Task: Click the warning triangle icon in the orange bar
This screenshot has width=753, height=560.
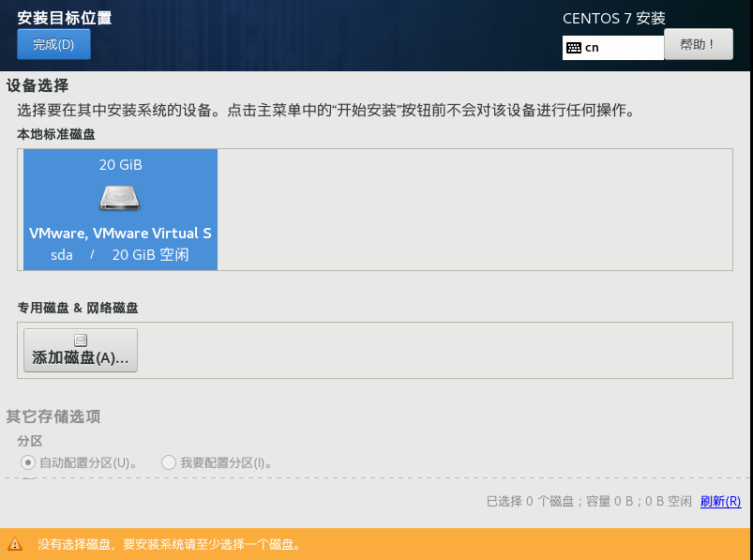Action: 15,544
